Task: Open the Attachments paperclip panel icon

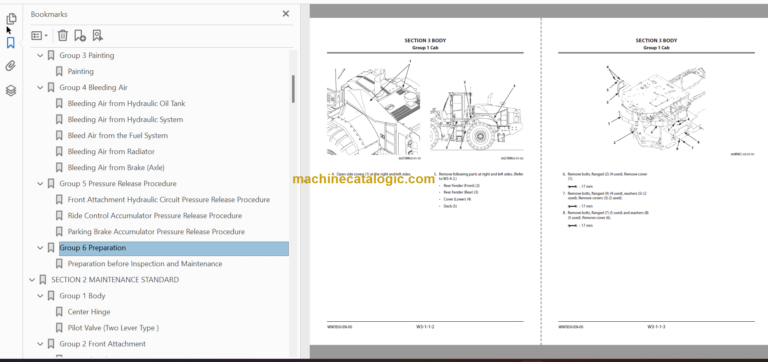Action: [11, 66]
